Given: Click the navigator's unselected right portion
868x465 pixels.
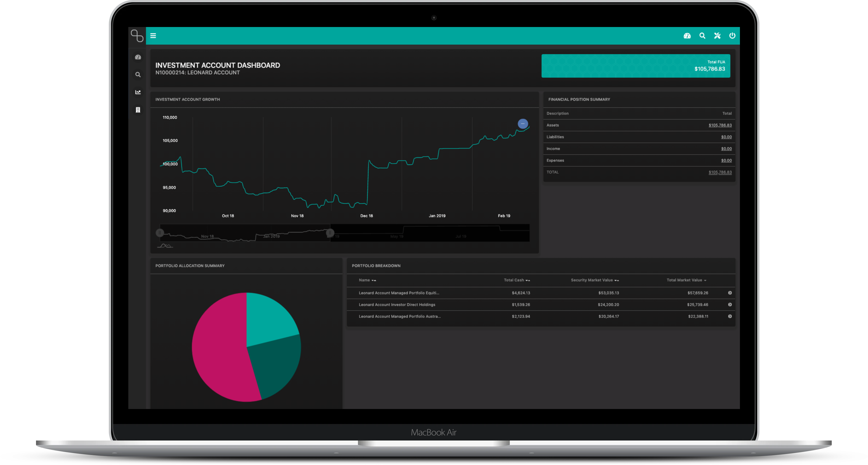Looking at the screenshot, I should pos(430,233).
